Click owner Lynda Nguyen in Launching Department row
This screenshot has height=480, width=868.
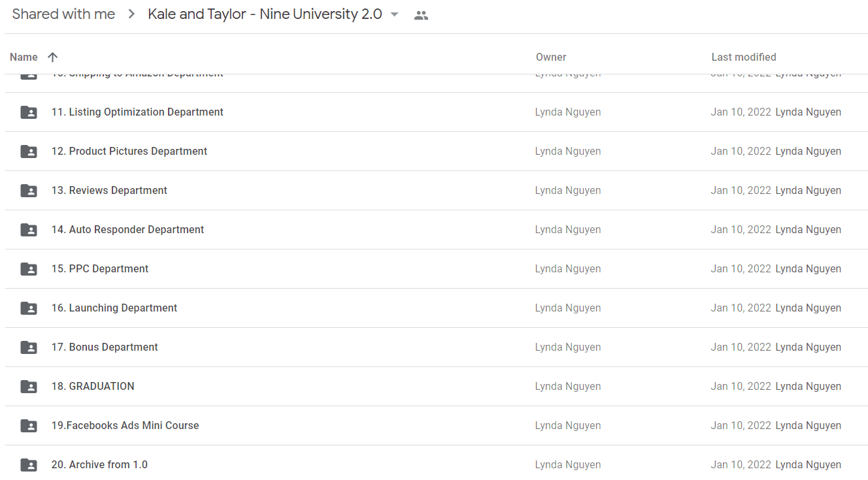(x=568, y=308)
